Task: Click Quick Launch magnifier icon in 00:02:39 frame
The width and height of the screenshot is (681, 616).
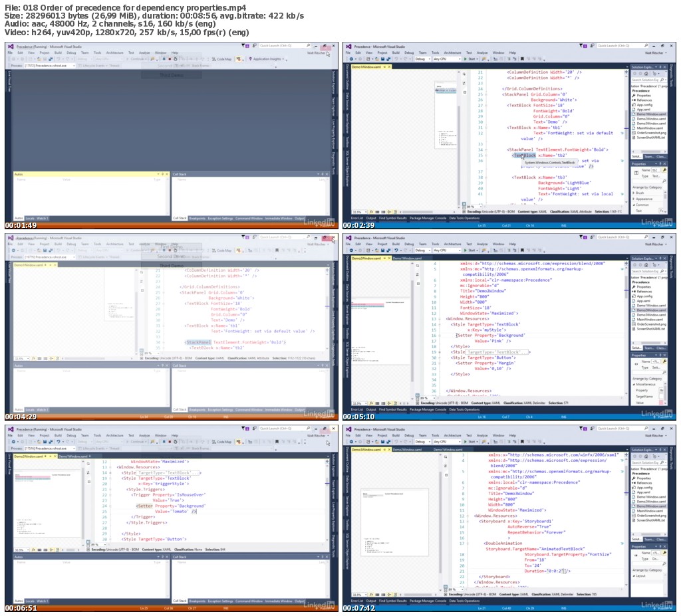Action: (646, 46)
